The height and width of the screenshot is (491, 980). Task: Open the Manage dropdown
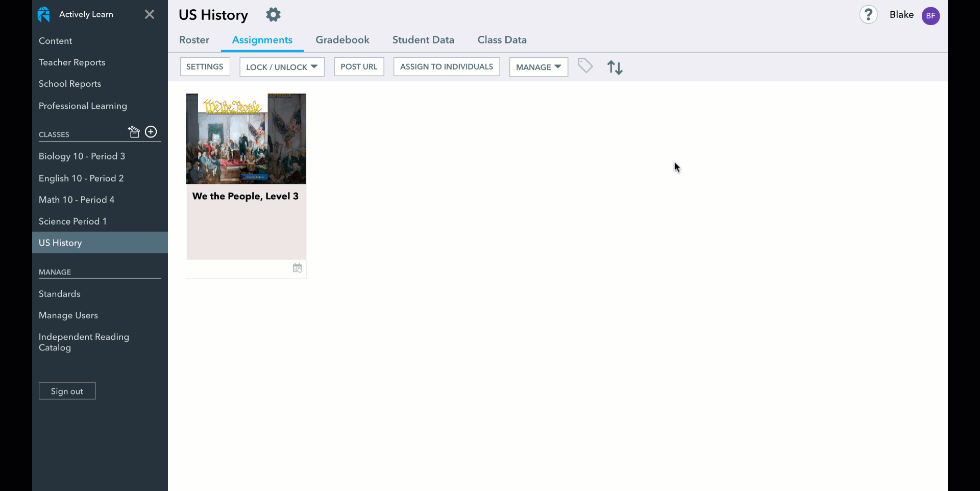[x=538, y=67]
